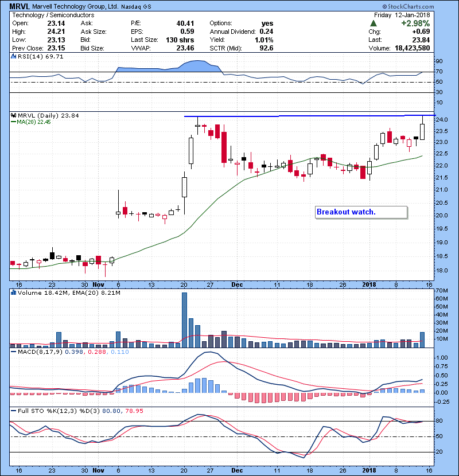
Task: Click the Yield value 1.01%
Action: tap(264, 40)
